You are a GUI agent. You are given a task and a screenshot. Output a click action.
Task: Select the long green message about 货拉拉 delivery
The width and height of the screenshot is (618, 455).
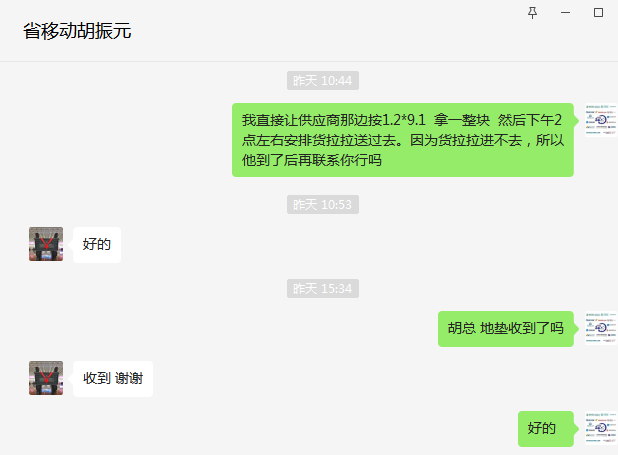click(403, 140)
